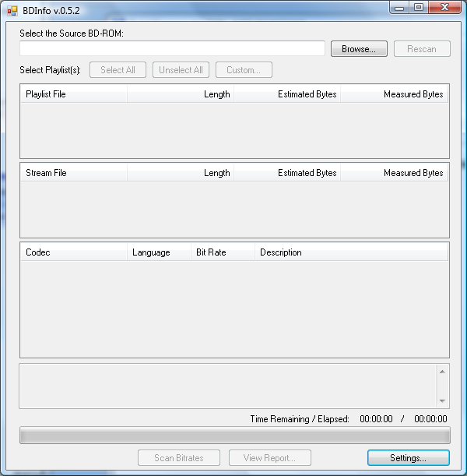Open the Settings dialog
This screenshot has height=476, width=467.
(x=408, y=458)
